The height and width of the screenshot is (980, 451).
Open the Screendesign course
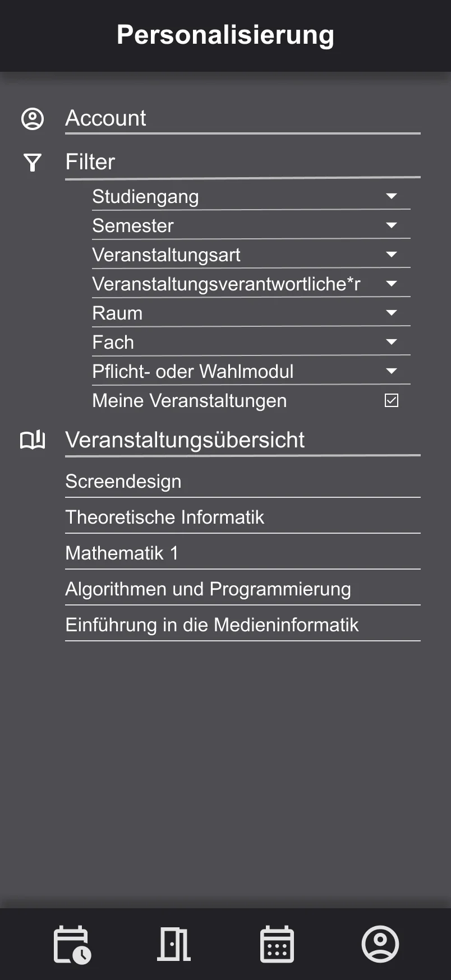[123, 482]
